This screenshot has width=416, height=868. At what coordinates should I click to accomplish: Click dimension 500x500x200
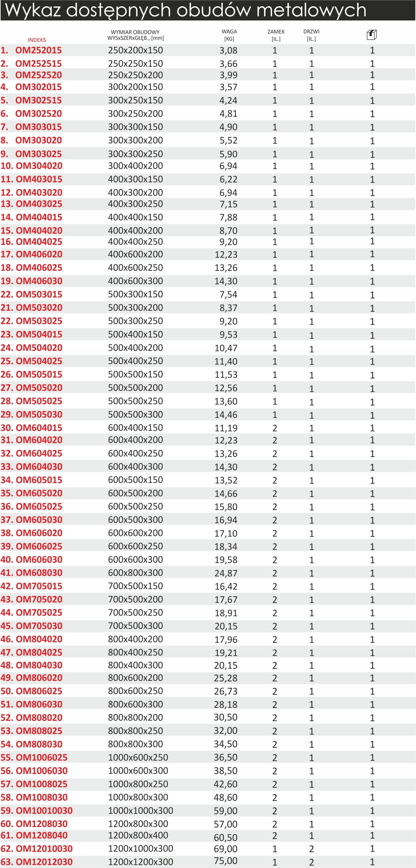[135, 388]
